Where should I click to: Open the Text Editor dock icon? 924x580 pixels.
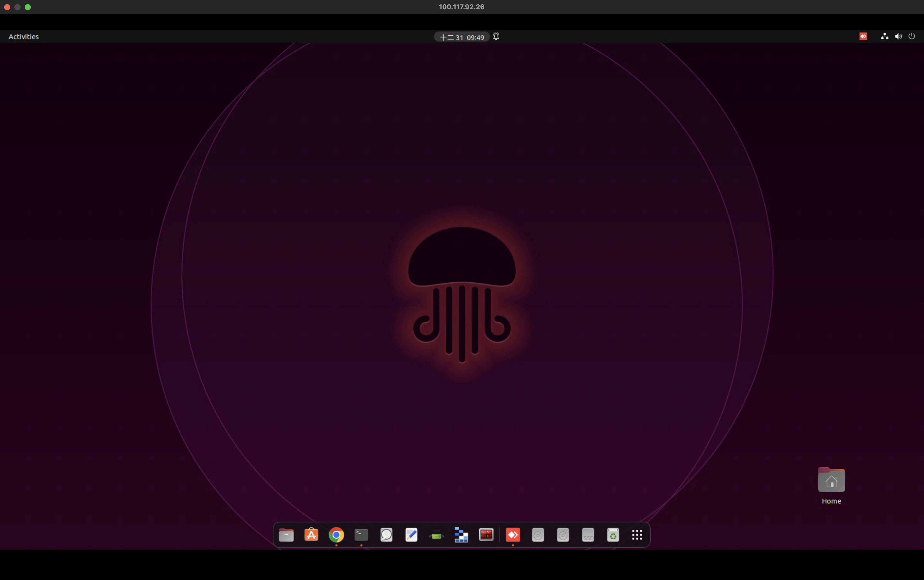click(411, 535)
